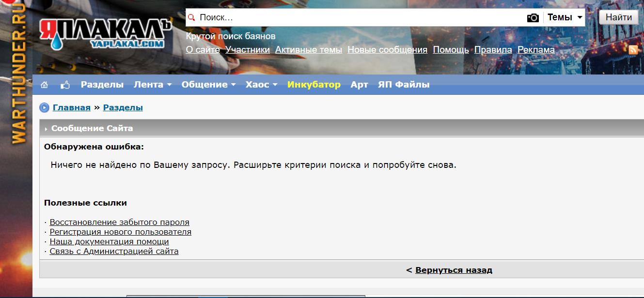Viewport: 644px width, 298px height.
Task: Click the blue arrow breadcrumb icon
Action: tap(44, 107)
